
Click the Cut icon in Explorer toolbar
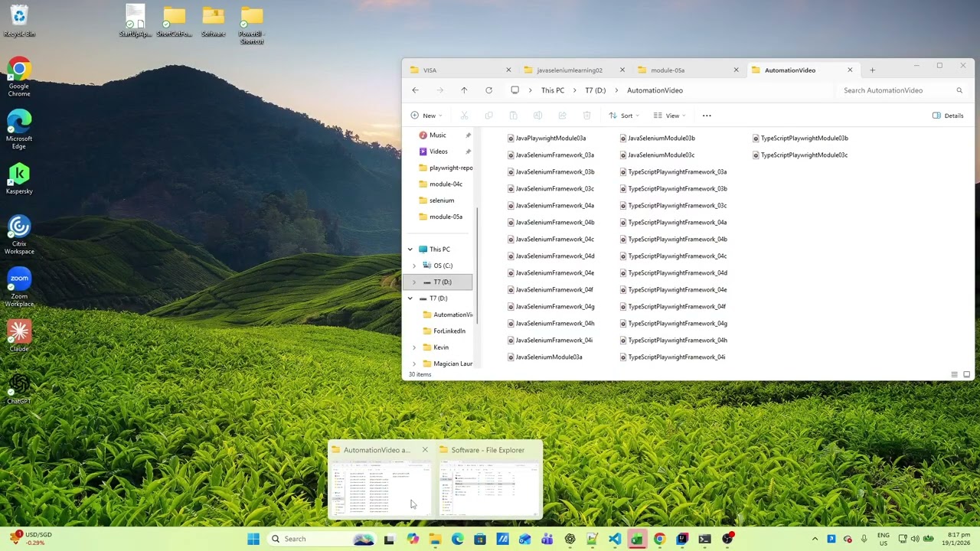point(464,116)
